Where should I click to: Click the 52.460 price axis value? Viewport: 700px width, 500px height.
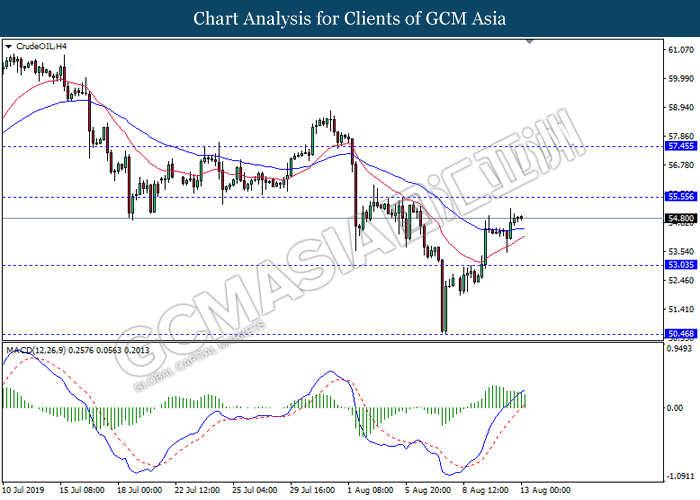click(x=681, y=280)
